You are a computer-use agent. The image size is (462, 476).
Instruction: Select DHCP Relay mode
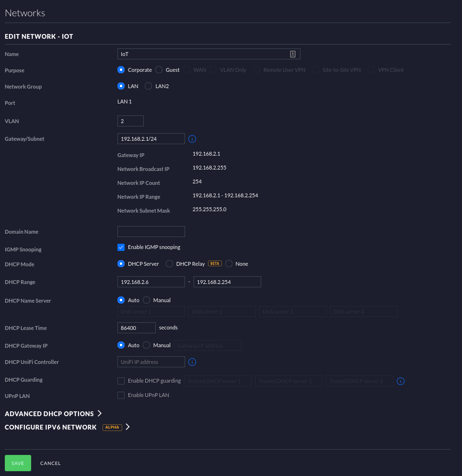170,264
